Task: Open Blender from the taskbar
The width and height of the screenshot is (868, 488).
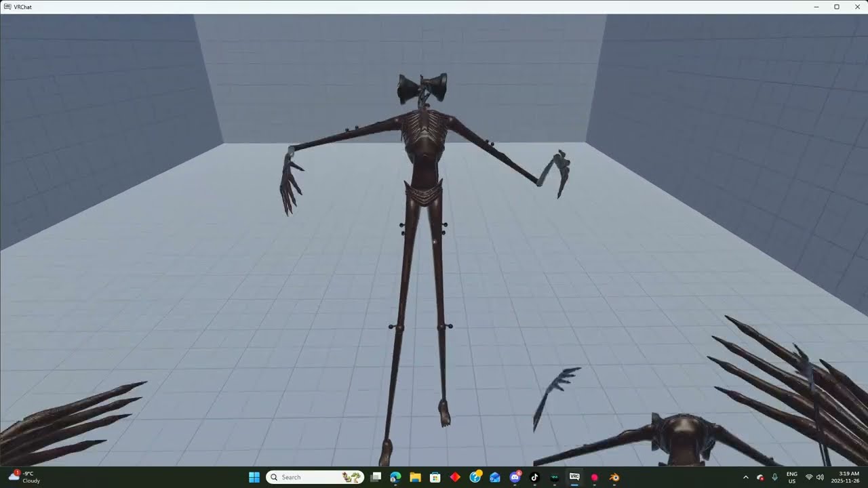Action: (x=614, y=477)
